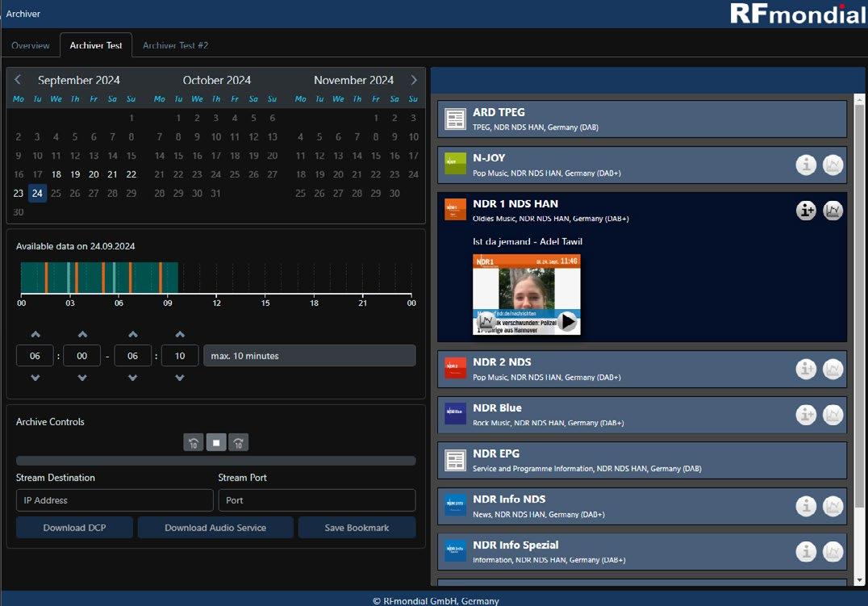Increase end minute value
This screenshot has width=868, height=606.
point(180,334)
